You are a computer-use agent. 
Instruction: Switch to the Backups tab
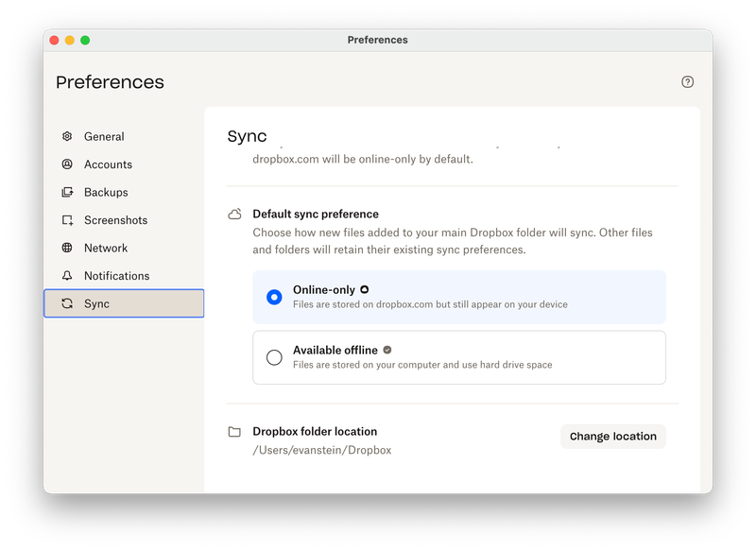(106, 193)
